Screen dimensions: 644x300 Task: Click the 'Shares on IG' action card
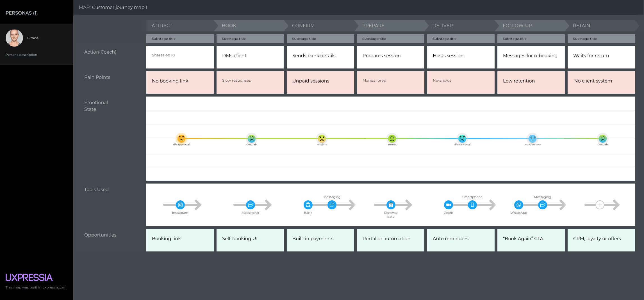tap(180, 57)
